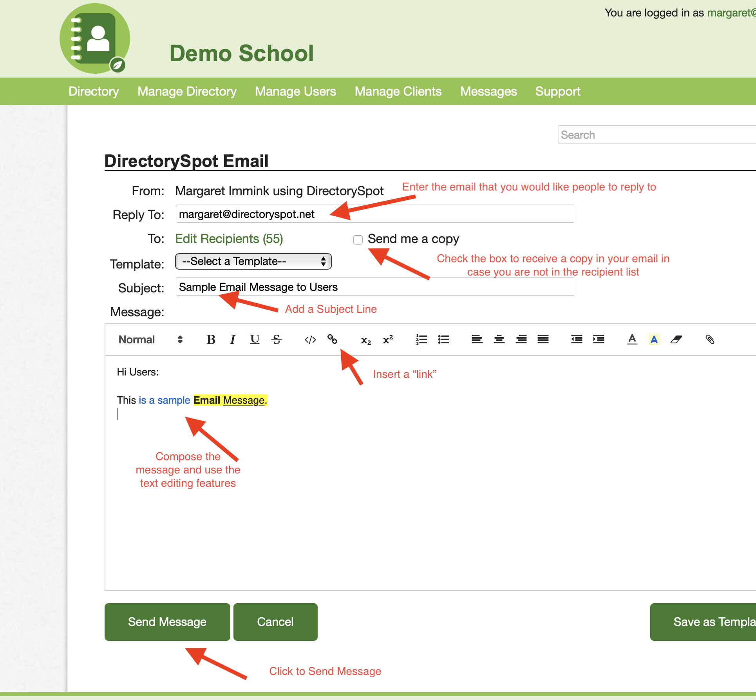
Task: Attach a file with paperclip icon
Action: coord(710,339)
